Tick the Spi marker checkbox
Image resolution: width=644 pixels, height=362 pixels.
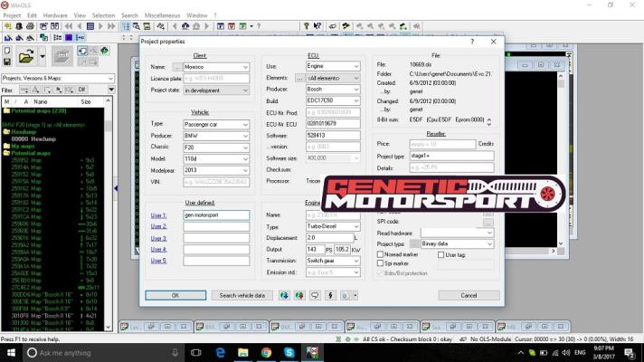pyautogui.click(x=378, y=263)
